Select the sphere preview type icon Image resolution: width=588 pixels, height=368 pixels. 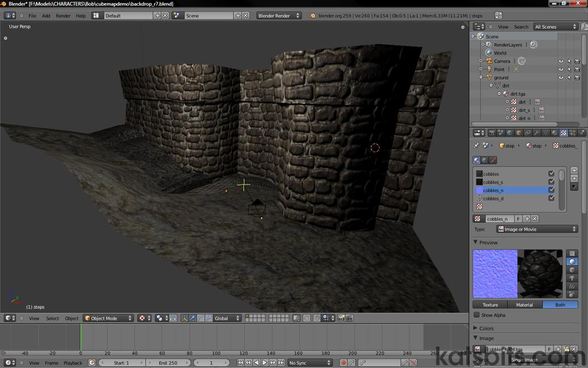click(x=572, y=262)
